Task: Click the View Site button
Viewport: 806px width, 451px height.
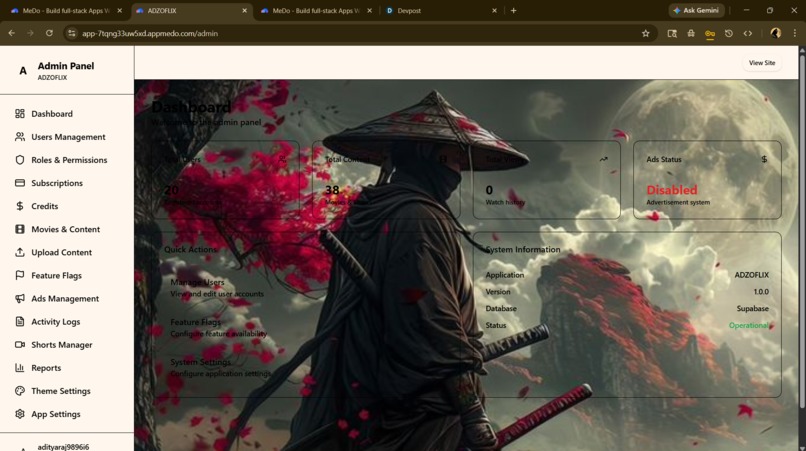Action: [762, 63]
